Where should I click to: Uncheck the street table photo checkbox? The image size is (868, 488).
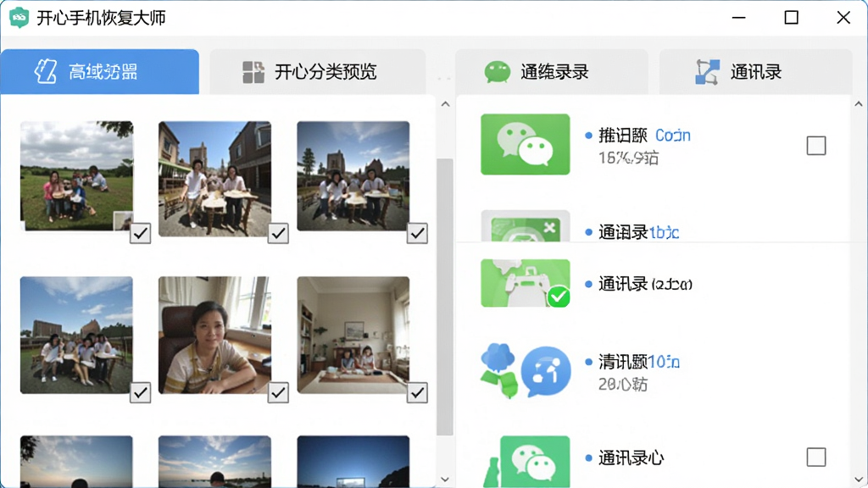[278, 234]
